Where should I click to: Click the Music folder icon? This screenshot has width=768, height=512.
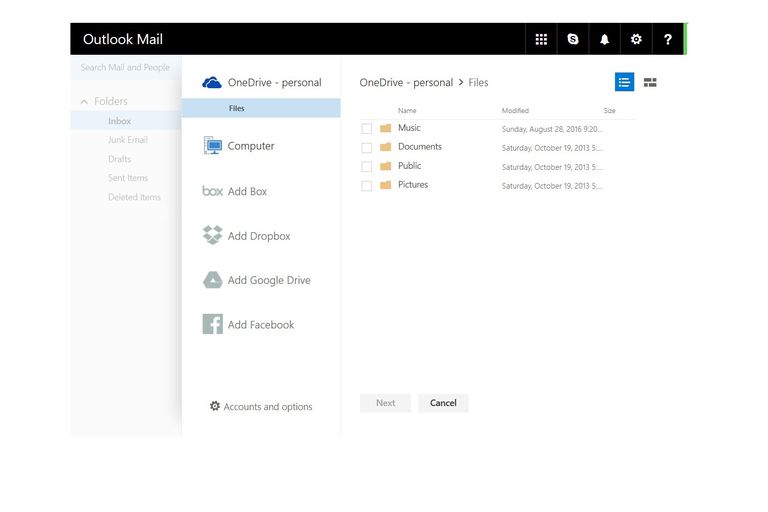pyautogui.click(x=385, y=128)
